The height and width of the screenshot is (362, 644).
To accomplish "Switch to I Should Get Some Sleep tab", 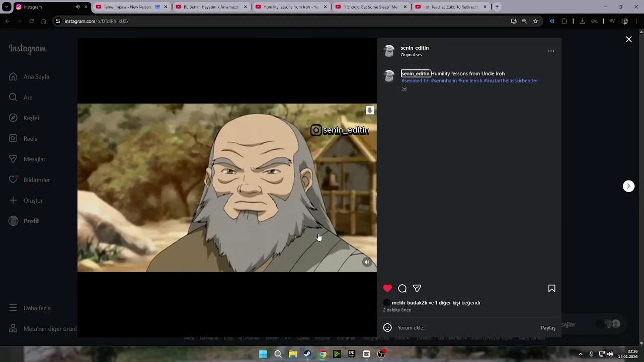I will [x=371, y=7].
